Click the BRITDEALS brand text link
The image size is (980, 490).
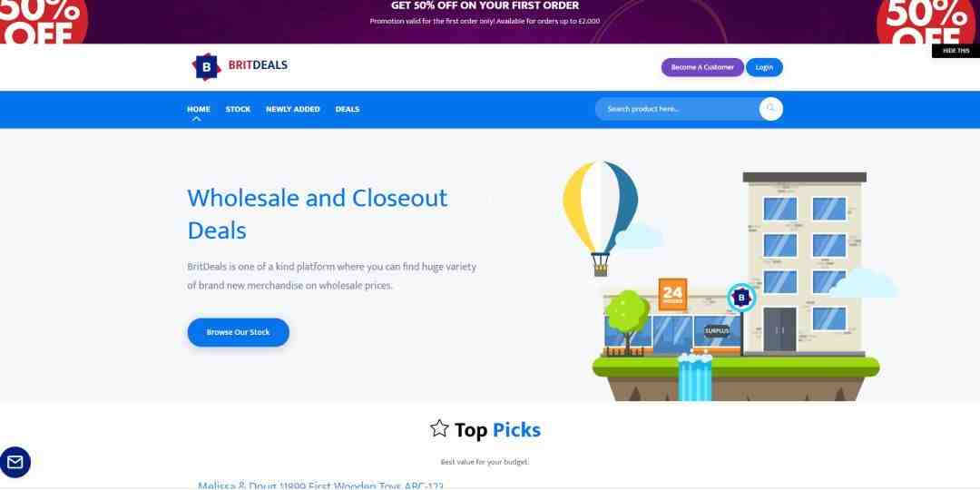coord(258,65)
